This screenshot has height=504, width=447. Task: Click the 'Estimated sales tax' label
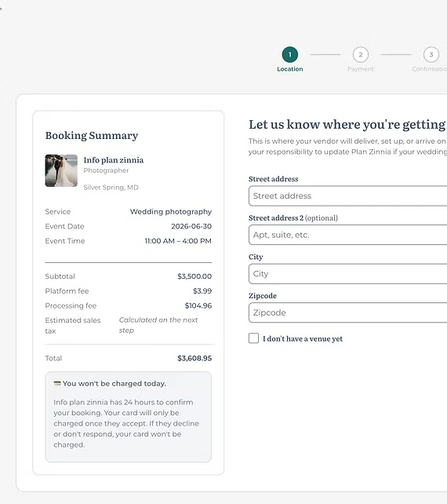[x=73, y=325]
